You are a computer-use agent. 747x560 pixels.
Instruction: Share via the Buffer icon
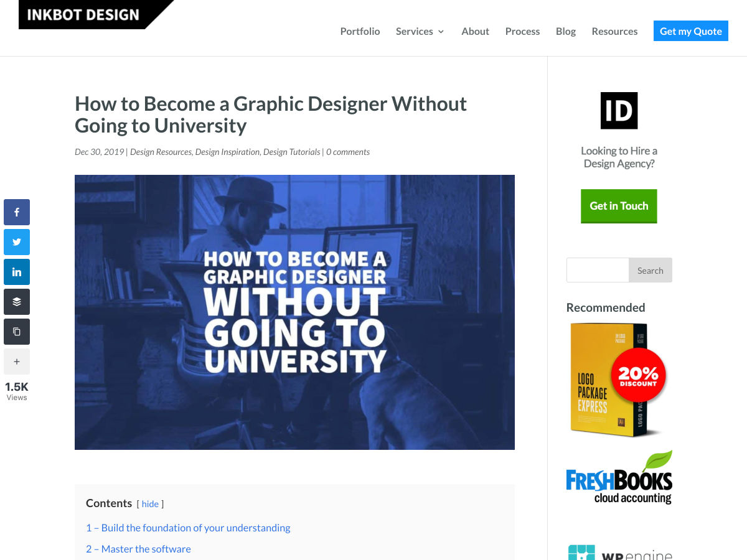coord(17,302)
